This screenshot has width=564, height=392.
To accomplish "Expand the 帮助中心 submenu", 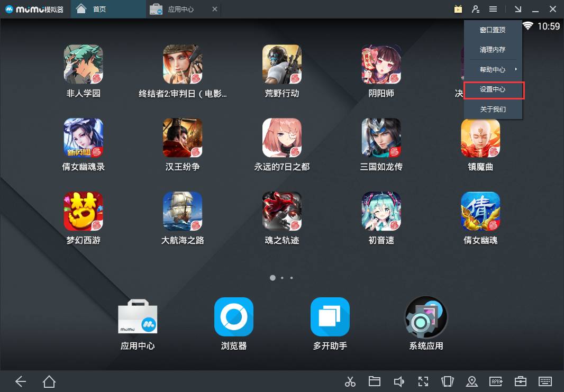I will (493, 69).
